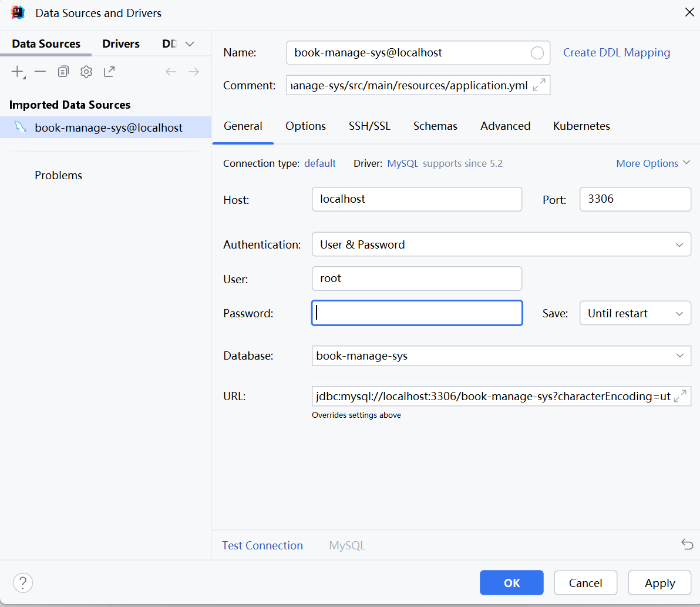Expand the Database dropdown list

tap(679, 356)
